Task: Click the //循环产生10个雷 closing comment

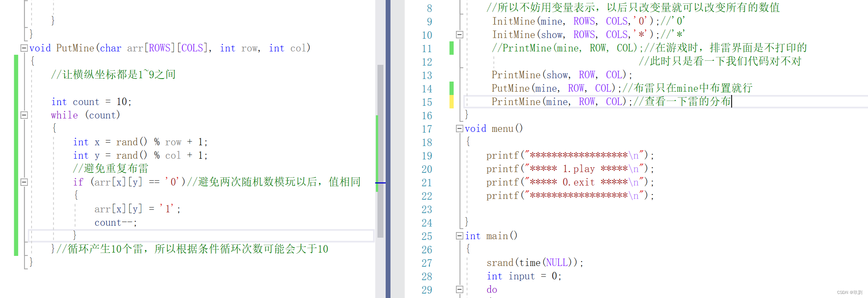Action: [x=192, y=249]
